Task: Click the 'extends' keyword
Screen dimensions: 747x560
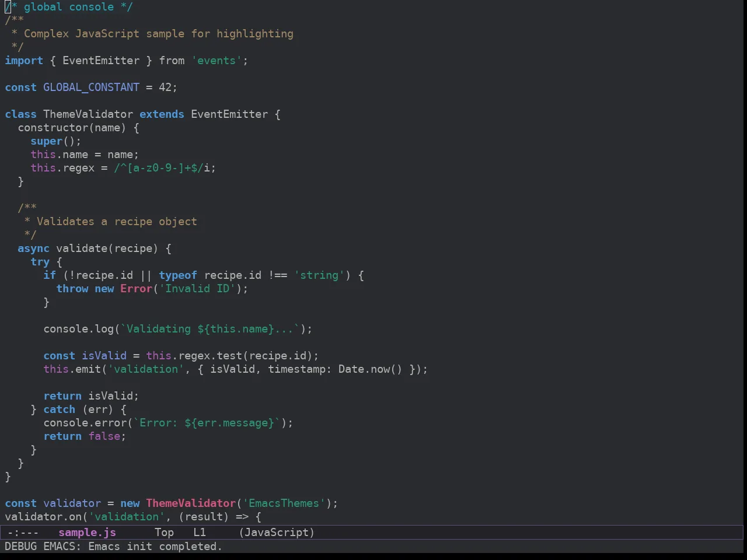Action: point(162,114)
